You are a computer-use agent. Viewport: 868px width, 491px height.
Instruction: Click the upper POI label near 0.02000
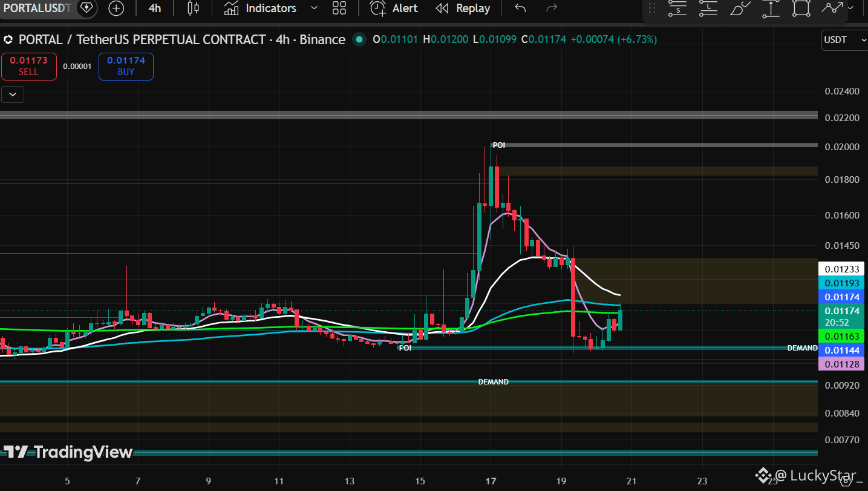click(498, 145)
